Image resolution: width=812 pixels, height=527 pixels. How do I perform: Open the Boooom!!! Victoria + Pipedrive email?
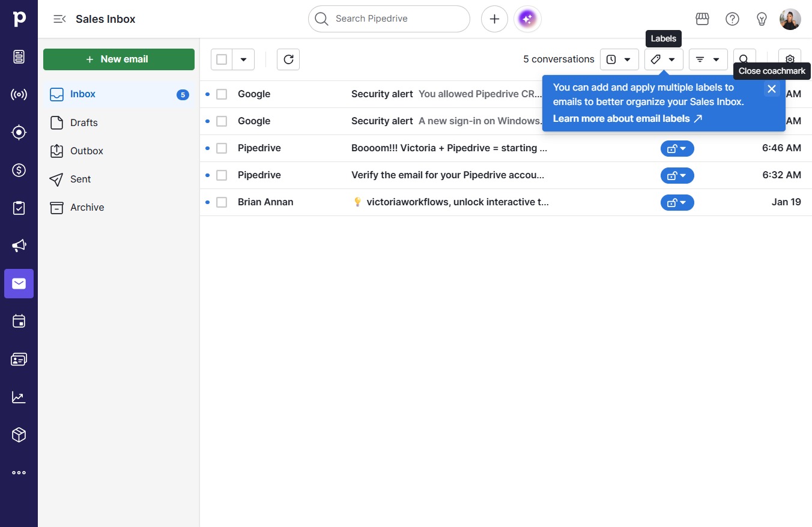pos(449,148)
